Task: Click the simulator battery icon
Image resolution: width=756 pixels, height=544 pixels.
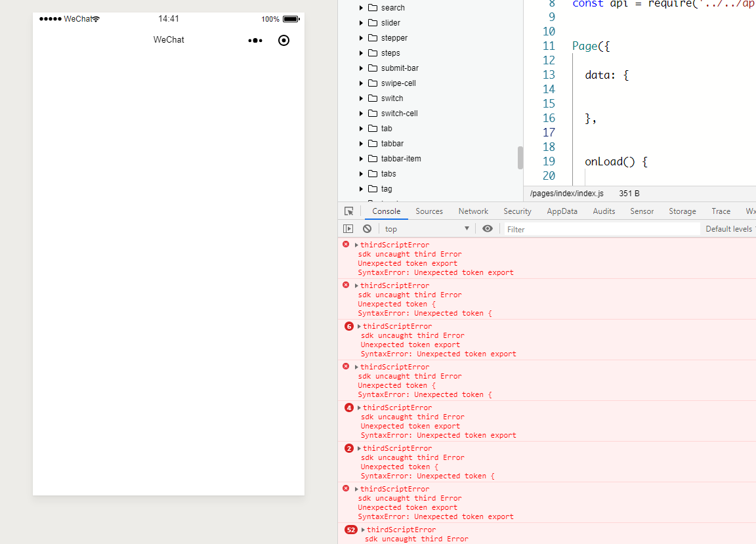Action: (291, 19)
